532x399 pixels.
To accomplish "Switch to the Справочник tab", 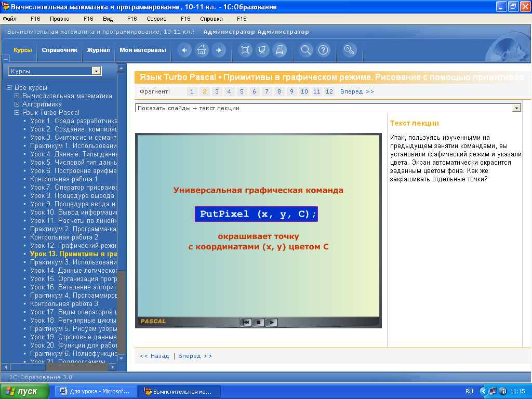I will click(x=60, y=50).
